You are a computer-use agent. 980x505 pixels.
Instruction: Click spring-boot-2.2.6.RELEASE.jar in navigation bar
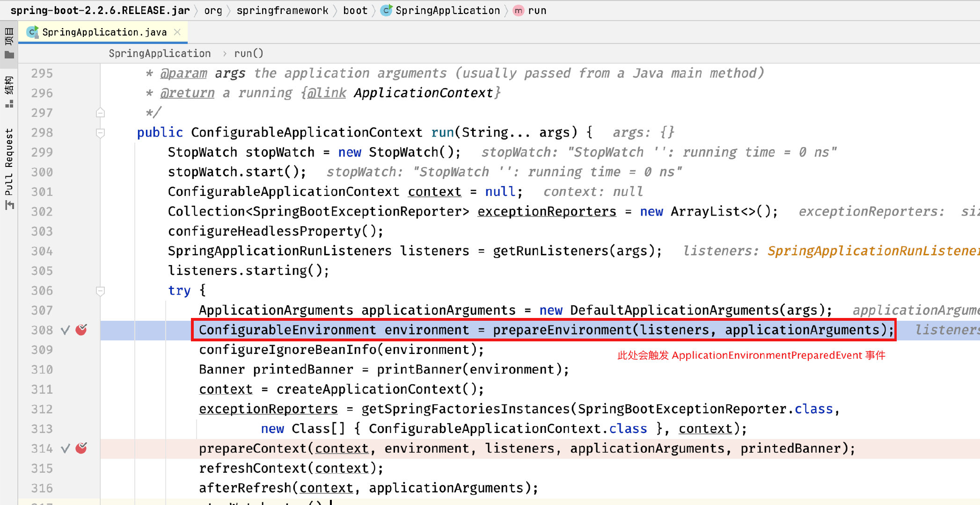(100, 10)
